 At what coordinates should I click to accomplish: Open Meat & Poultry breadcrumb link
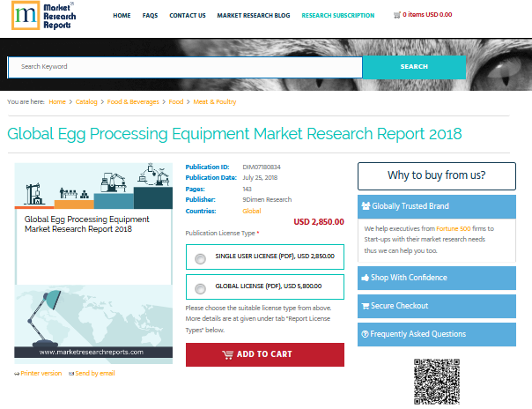[x=214, y=102]
